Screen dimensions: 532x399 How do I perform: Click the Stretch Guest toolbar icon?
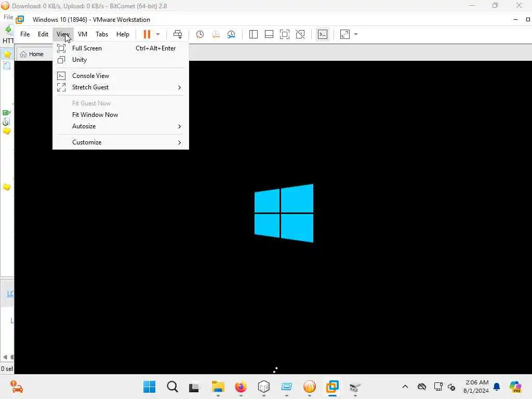coord(345,34)
